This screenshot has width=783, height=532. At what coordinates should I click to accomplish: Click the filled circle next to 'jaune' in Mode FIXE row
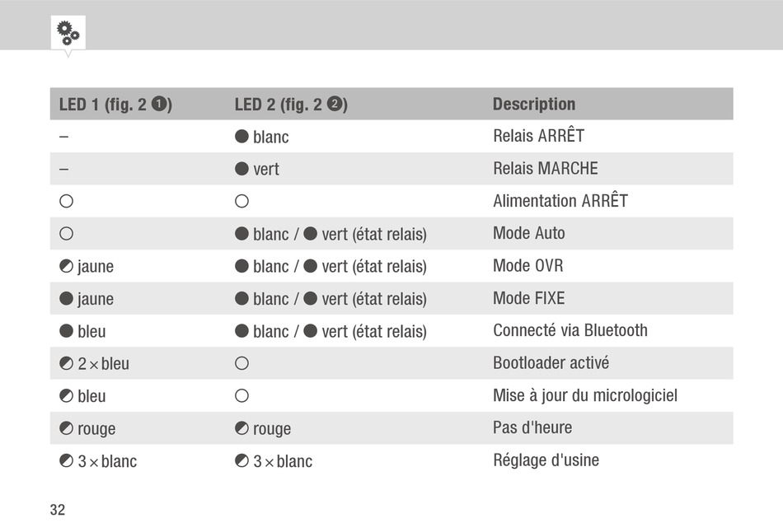67,298
